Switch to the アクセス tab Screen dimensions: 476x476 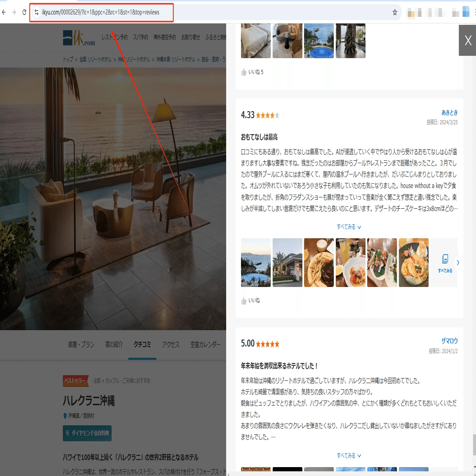[171, 345]
